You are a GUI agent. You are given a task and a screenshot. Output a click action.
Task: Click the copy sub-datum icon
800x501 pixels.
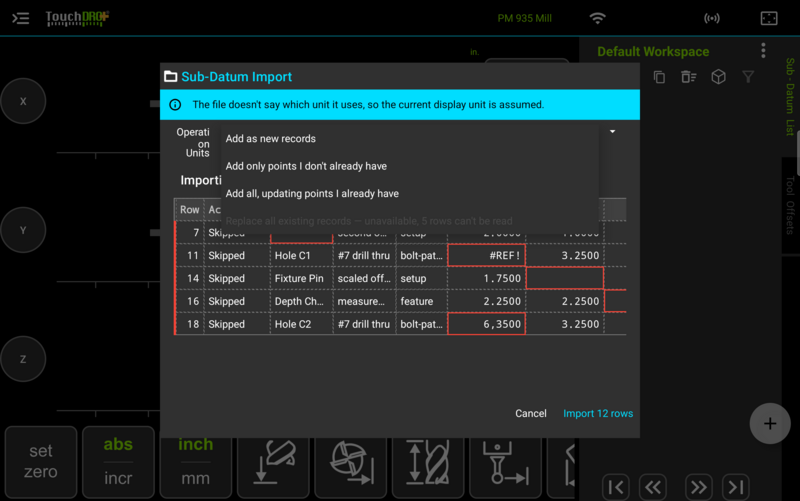659,77
